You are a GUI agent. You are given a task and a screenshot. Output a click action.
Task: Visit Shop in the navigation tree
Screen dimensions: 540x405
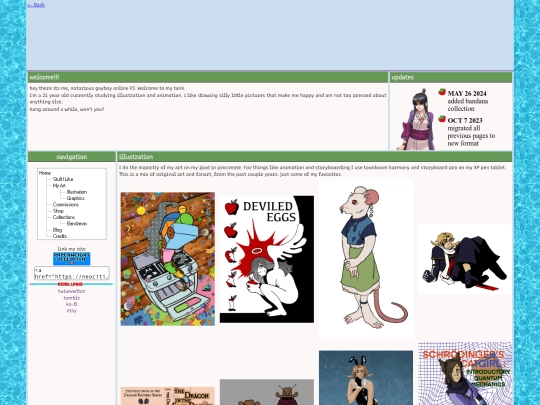click(x=58, y=211)
